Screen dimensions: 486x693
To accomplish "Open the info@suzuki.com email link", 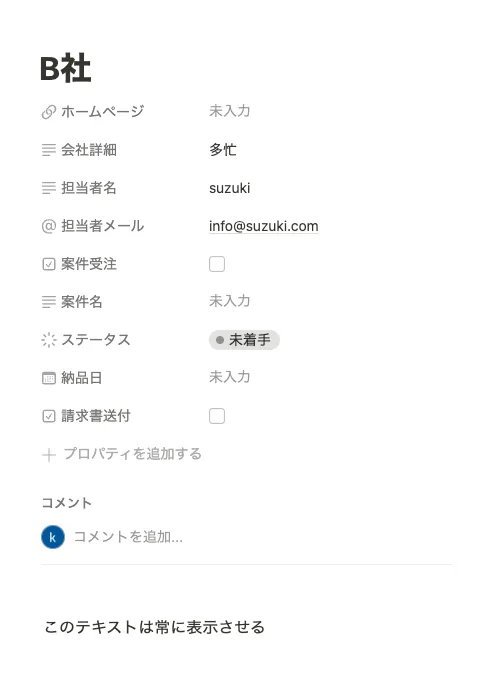I will (264, 226).
